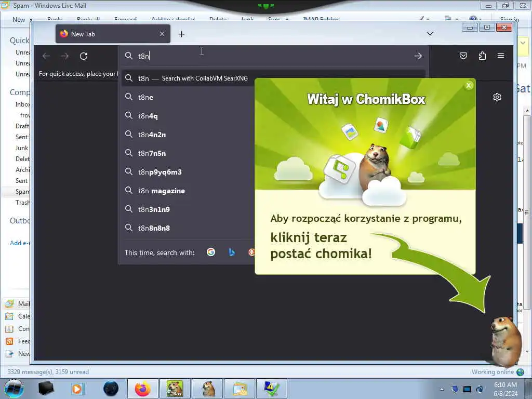Show hidden system tray icons
The height and width of the screenshot is (399, 532).
[442, 389]
